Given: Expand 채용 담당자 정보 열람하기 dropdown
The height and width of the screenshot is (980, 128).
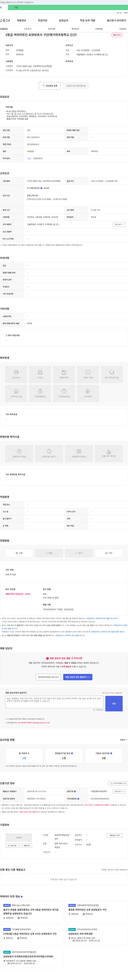Looking at the screenshot, I should pos(78,677).
